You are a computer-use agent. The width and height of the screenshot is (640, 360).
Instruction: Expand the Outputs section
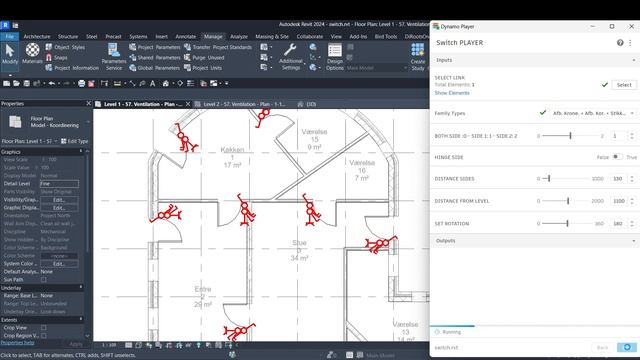tap(633, 241)
